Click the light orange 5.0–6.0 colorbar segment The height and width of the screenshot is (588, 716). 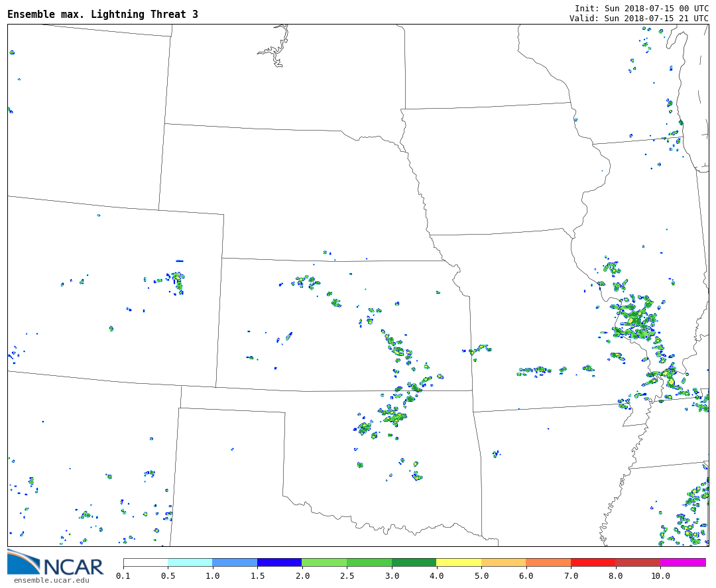[x=503, y=562]
